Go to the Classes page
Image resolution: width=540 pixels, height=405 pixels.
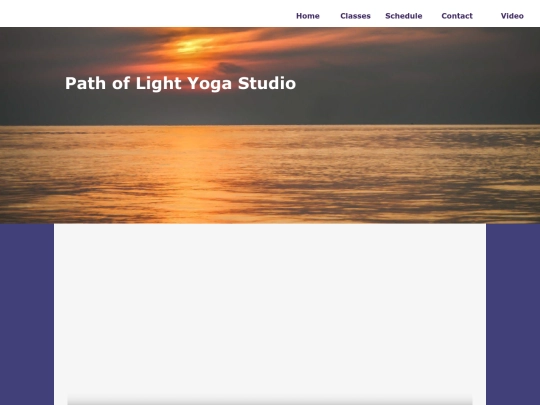click(x=355, y=16)
